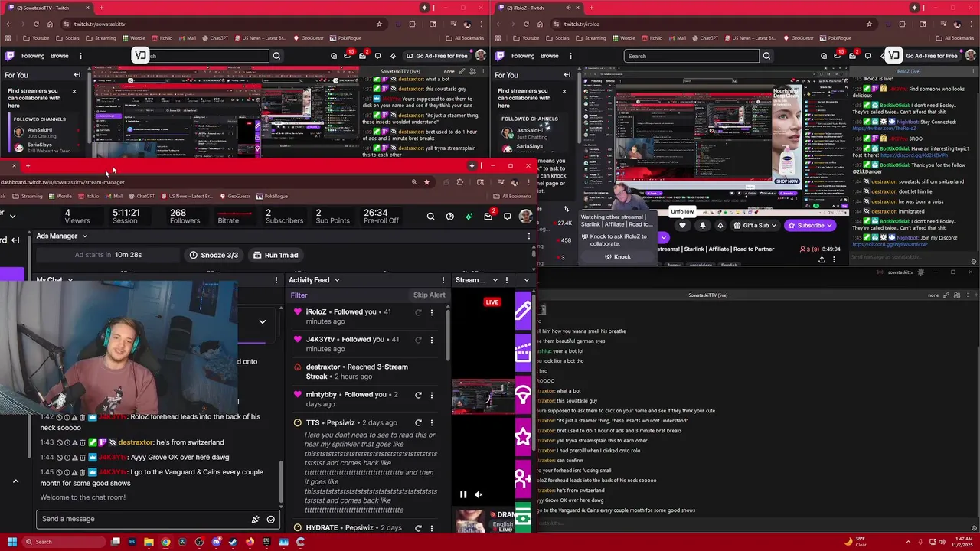Click Filter in Activity Feed
This screenshot has height=551, width=980.
pyautogui.click(x=299, y=295)
